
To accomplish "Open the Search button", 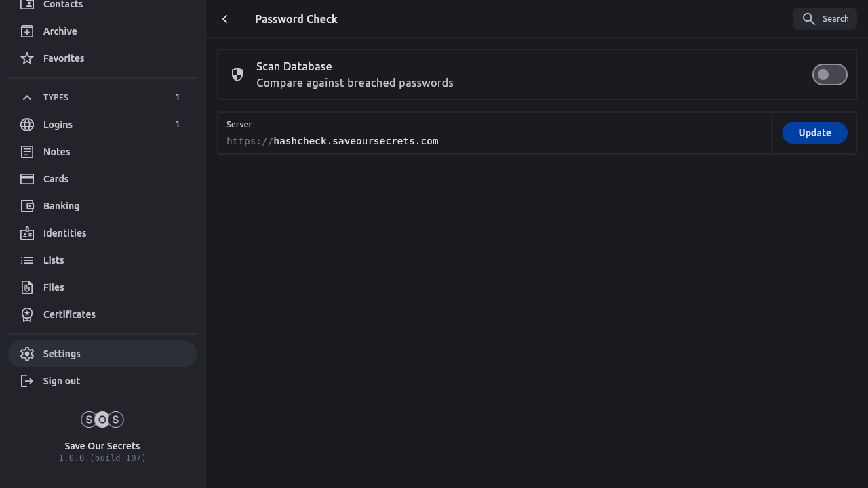I will click(x=825, y=19).
